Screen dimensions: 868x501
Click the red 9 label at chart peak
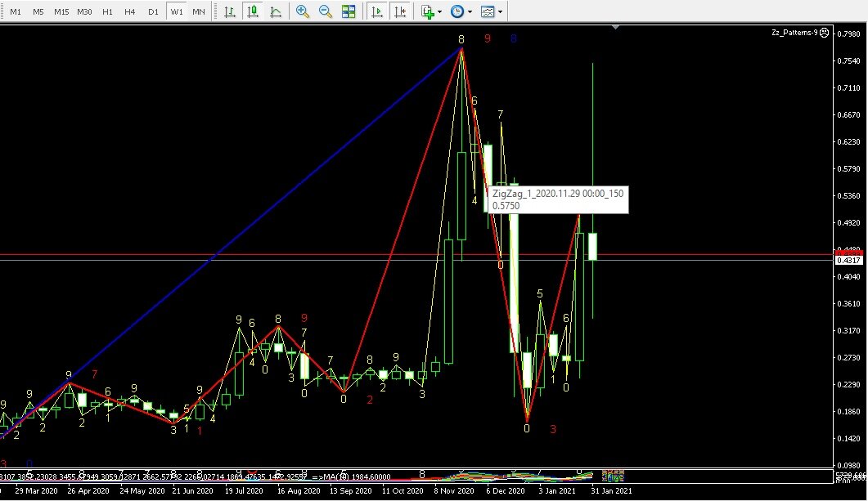tap(487, 38)
